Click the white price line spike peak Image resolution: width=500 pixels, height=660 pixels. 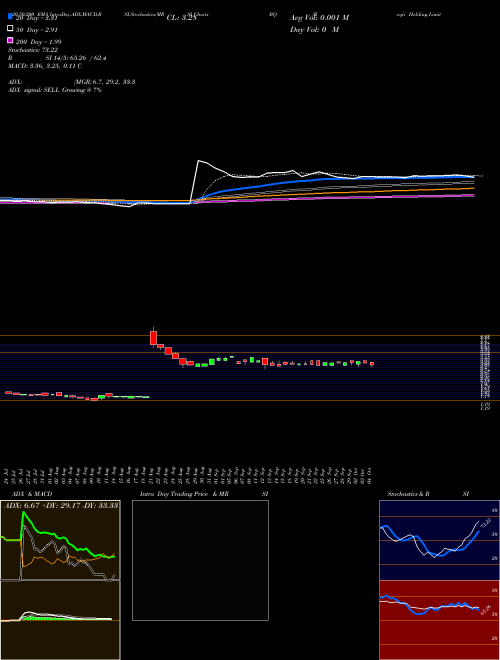[x=199, y=160]
